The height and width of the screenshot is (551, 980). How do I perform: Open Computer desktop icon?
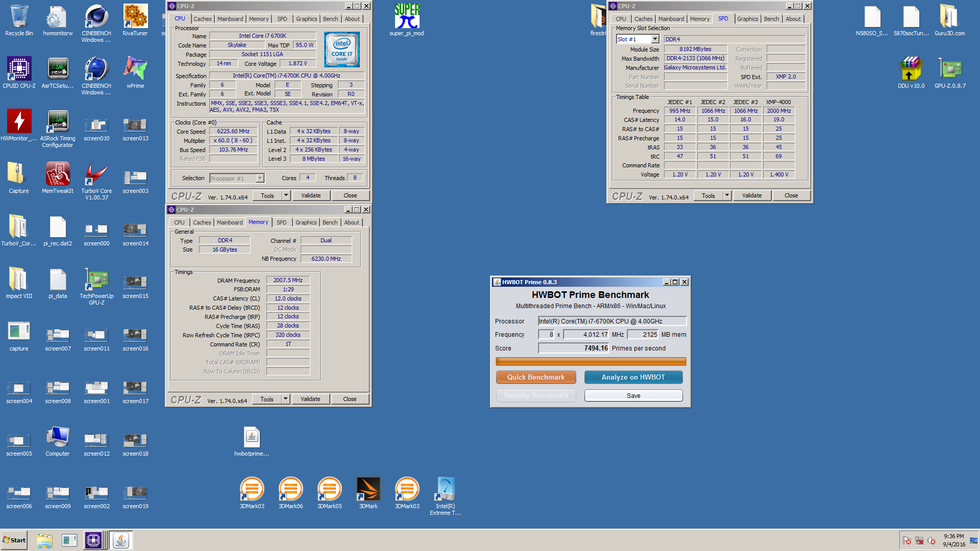point(58,441)
